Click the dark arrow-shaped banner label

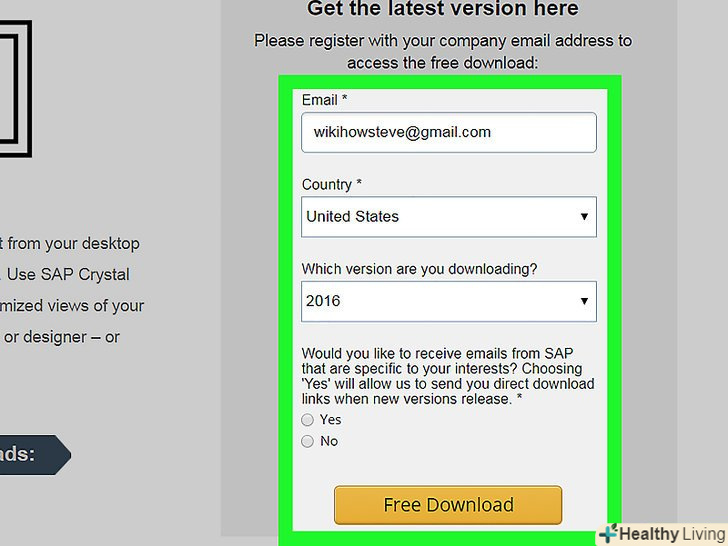point(33,455)
